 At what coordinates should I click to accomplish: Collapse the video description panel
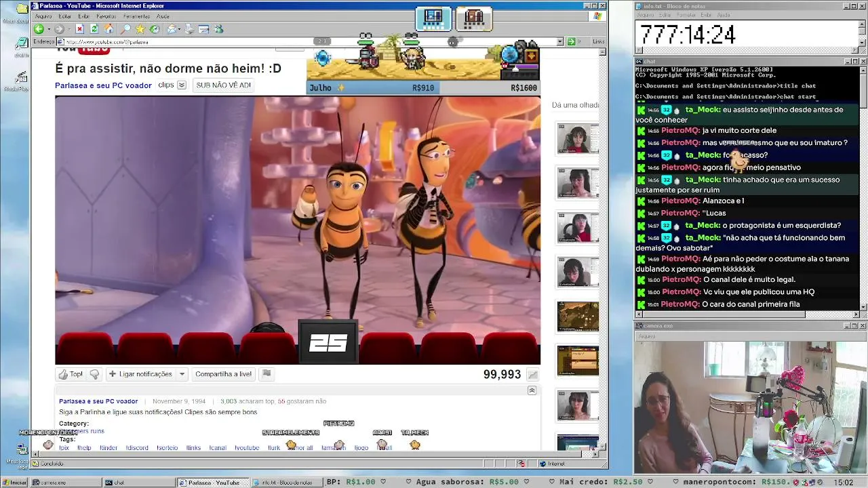pyautogui.click(x=532, y=390)
